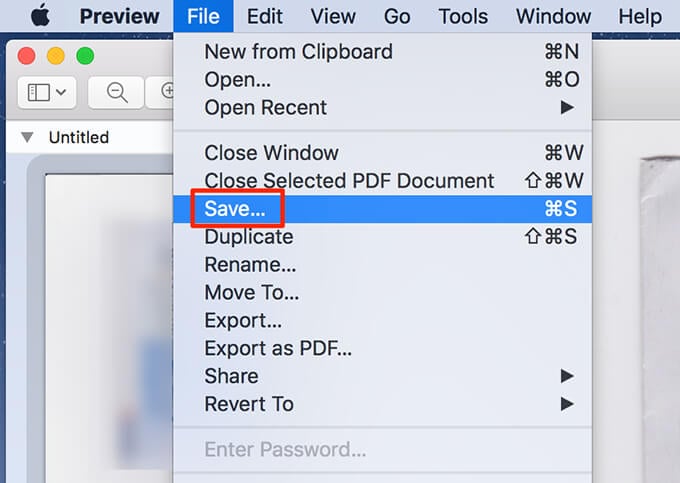Click the green full-screen window button
Image resolution: width=680 pixels, height=483 pixels.
(x=85, y=56)
